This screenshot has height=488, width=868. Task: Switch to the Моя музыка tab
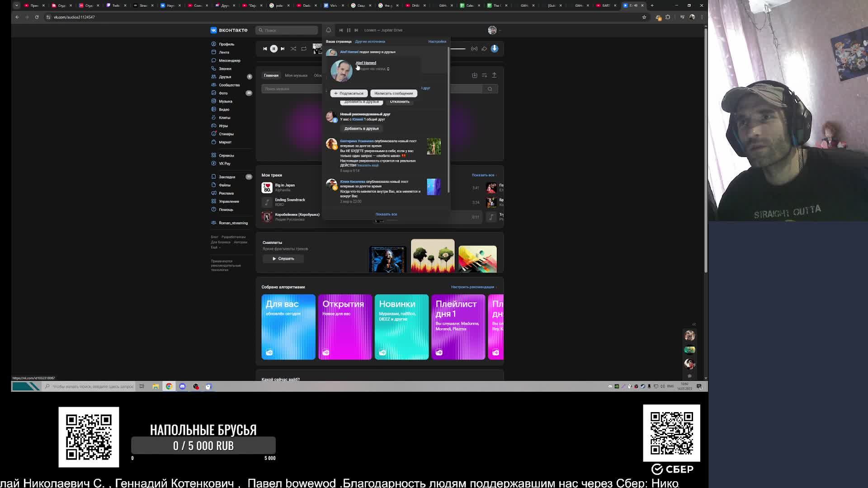tap(296, 75)
